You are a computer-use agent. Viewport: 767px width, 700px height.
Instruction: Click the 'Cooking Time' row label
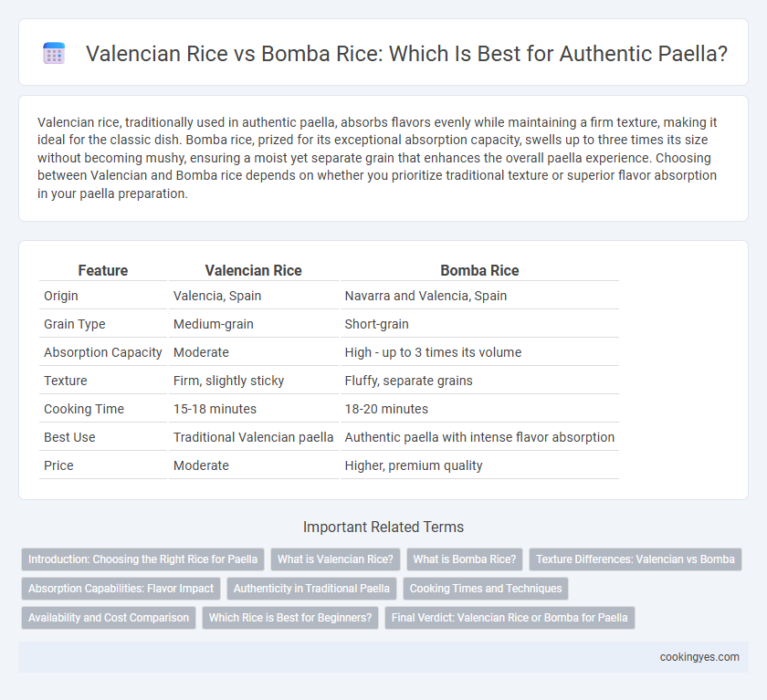[x=84, y=409]
